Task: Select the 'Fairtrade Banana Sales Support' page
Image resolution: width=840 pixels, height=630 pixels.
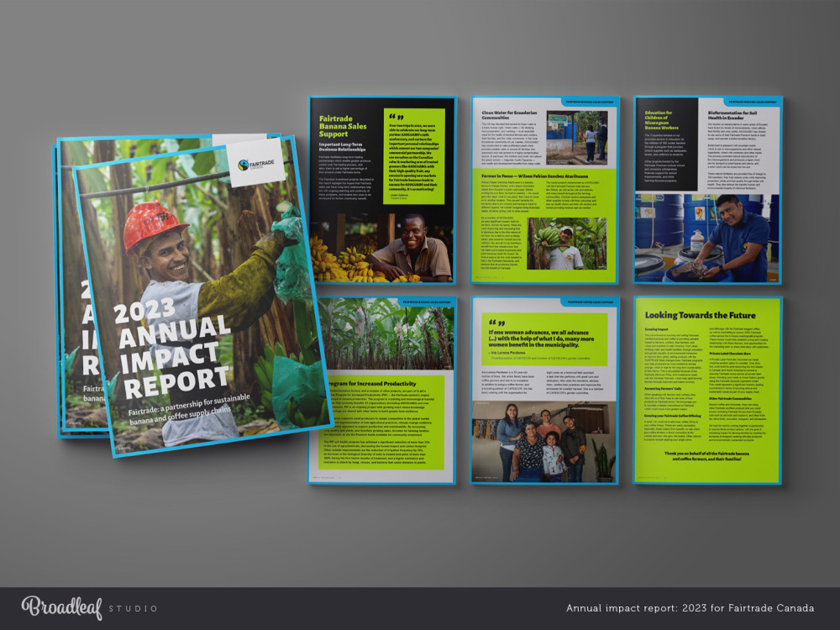Action: click(x=382, y=190)
